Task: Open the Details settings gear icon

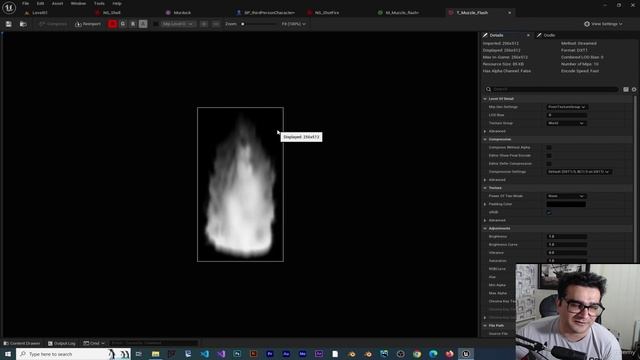Action: [634, 89]
